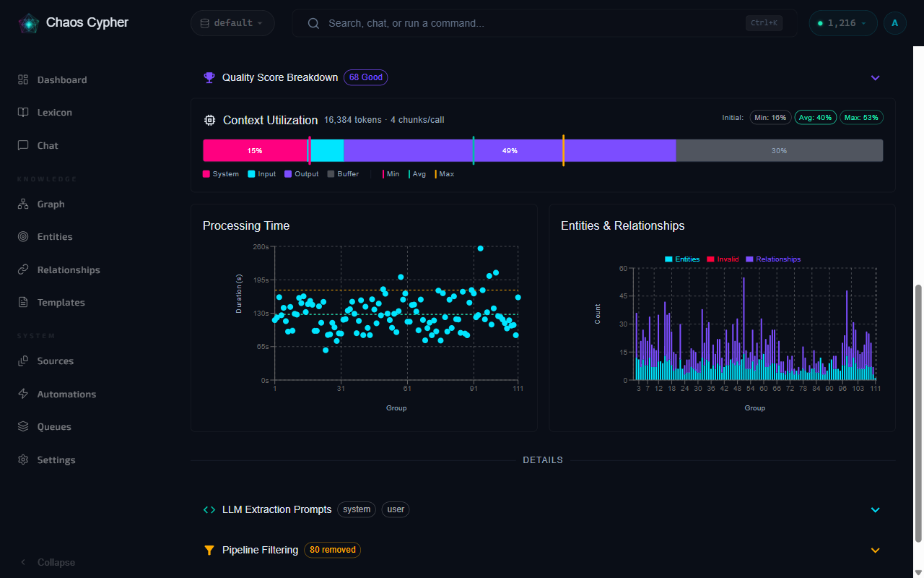Click the Max legend label under utilization bar

[x=447, y=174]
